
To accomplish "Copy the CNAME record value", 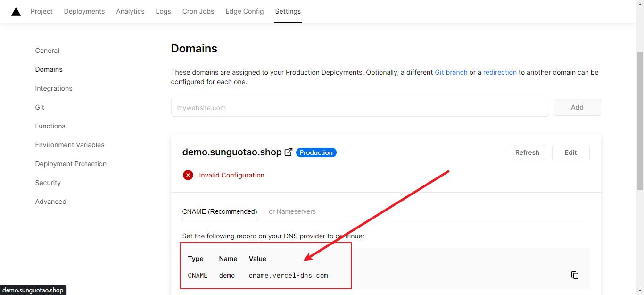I will point(574,275).
